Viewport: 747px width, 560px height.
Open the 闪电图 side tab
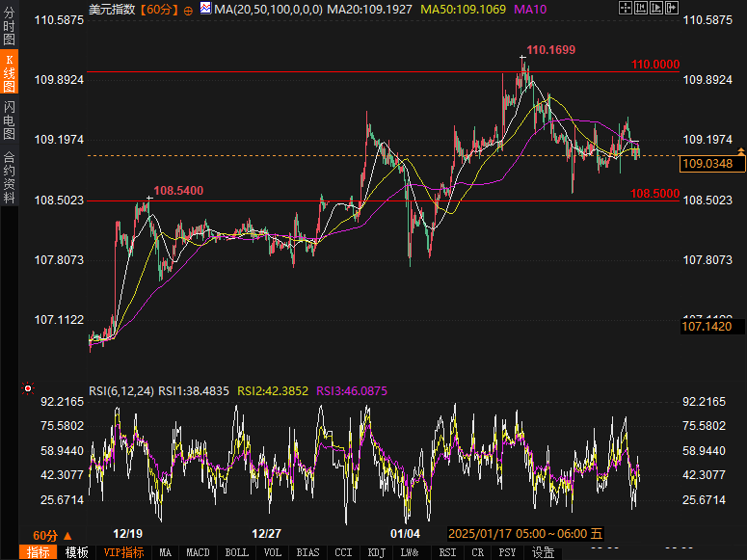pyautogui.click(x=9, y=120)
